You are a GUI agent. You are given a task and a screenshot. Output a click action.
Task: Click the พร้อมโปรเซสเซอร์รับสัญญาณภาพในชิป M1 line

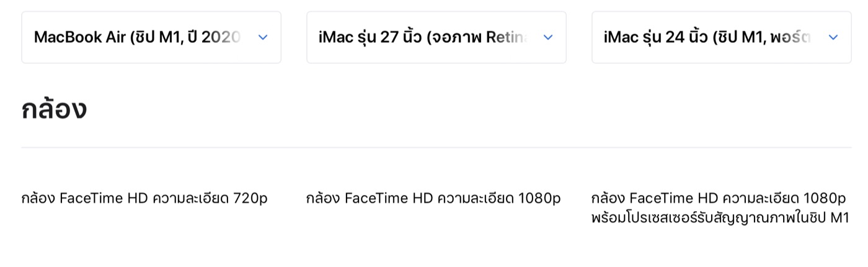pyautogui.click(x=720, y=218)
